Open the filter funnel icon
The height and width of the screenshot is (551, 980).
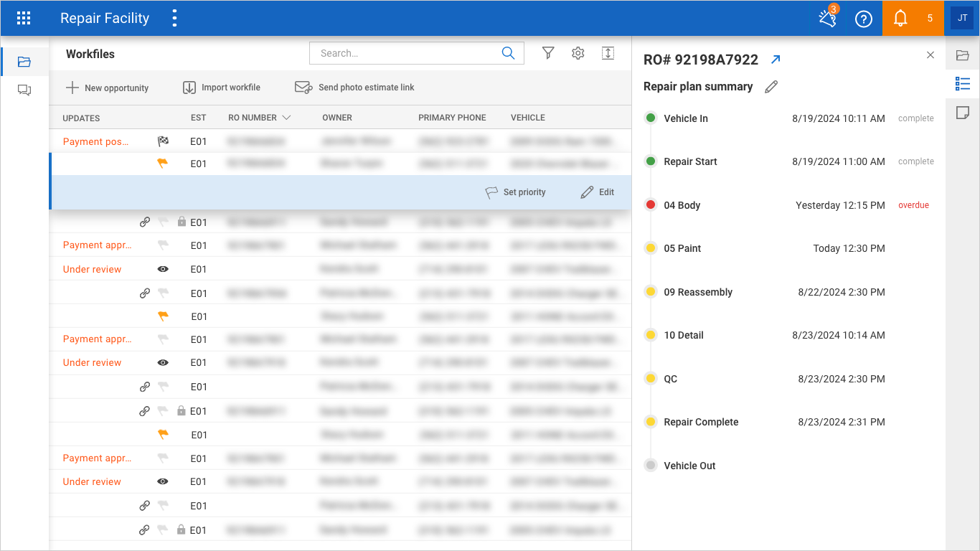click(x=548, y=53)
